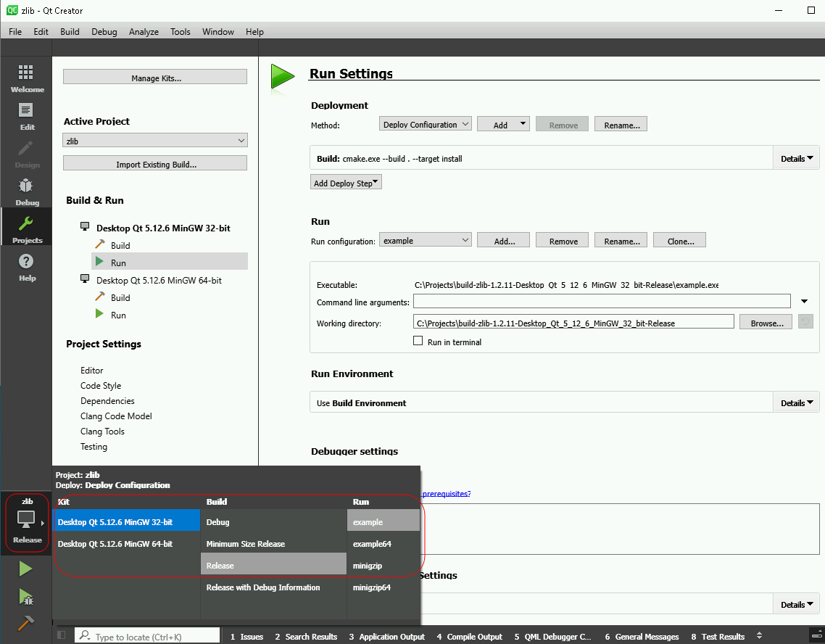
Task: Select Minimum Size Release build in popup
Action: click(x=273, y=543)
